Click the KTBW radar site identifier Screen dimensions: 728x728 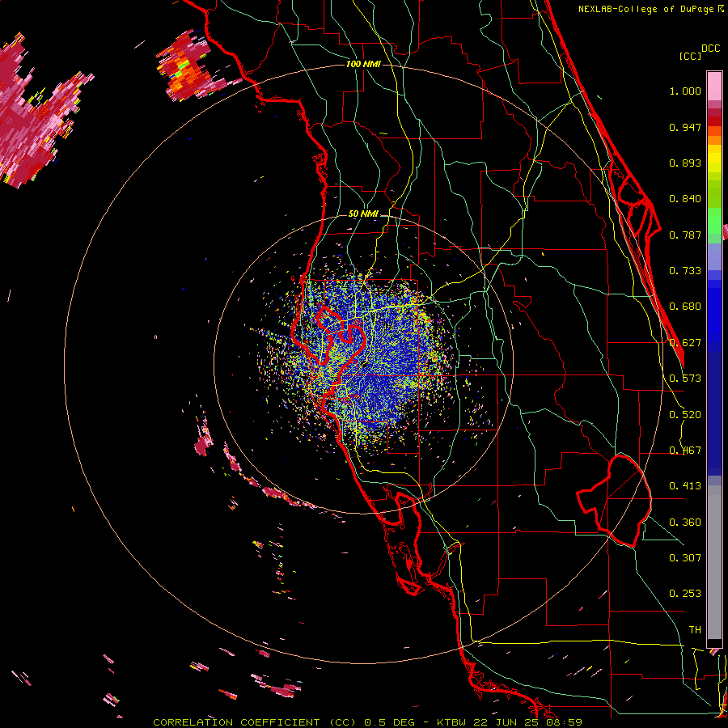click(x=453, y=722)
